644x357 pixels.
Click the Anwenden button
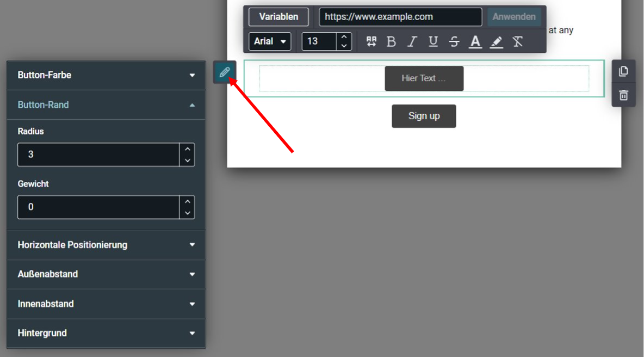pos(514,17)
